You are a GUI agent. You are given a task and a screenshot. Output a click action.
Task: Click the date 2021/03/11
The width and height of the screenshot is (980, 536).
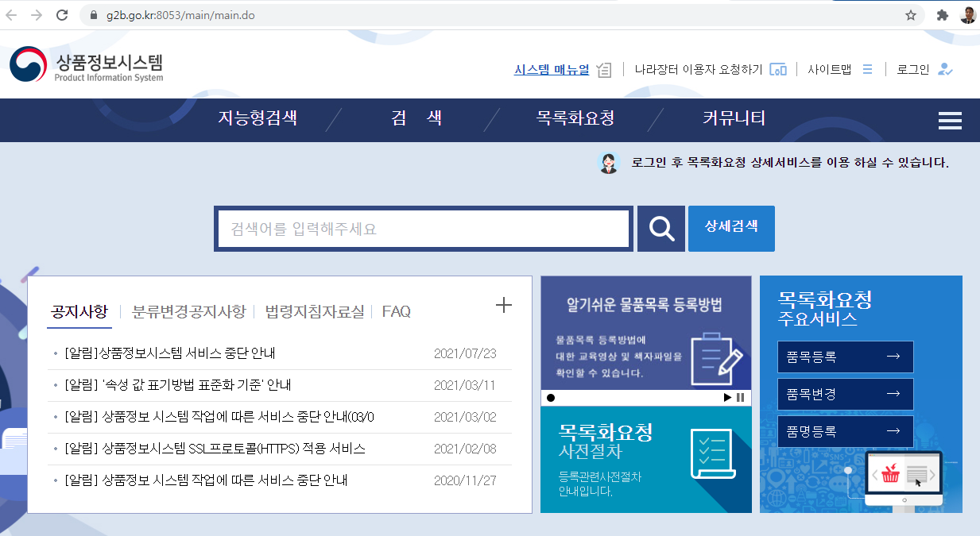pos(465,385)
